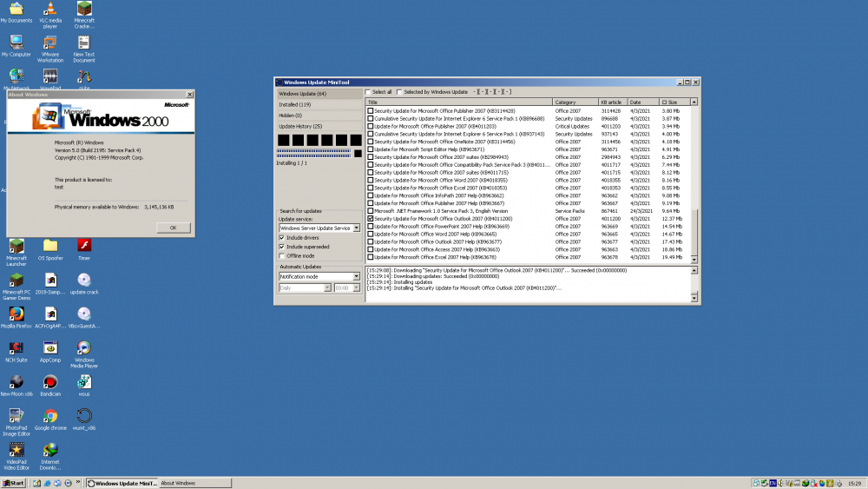Sort updates by Title column header
This screenshot has width=868, height=489.
[458, 102]
